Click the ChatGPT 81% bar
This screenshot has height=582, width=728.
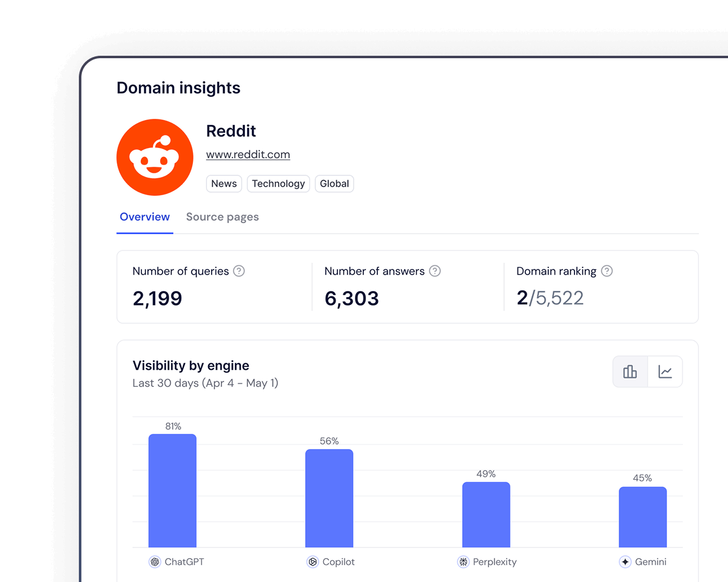coord(172,490)
